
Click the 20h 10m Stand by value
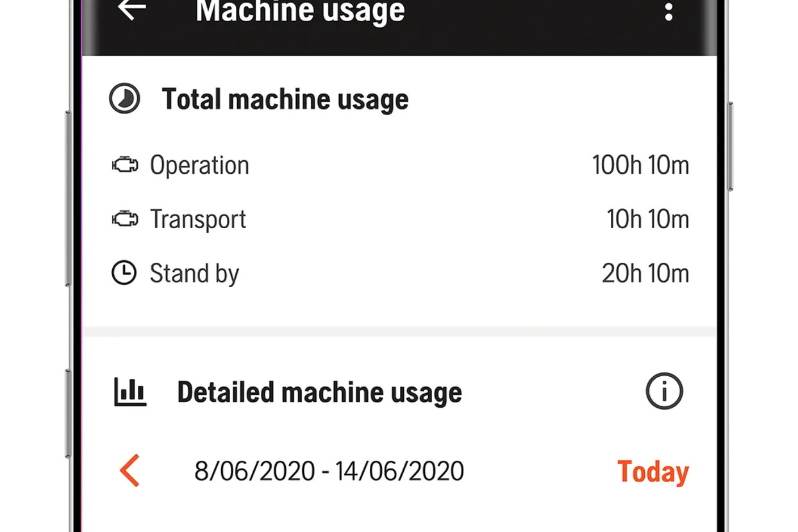645,274
